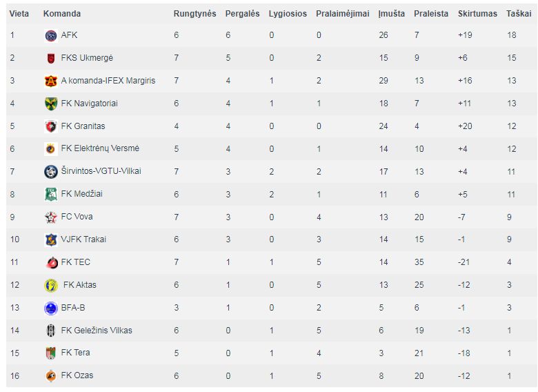The height and width of the screenshot is (392, 538).
Task: Click the FKS Ukmergė crest icon
Action: pyautogui.click(x=51, y=58)
